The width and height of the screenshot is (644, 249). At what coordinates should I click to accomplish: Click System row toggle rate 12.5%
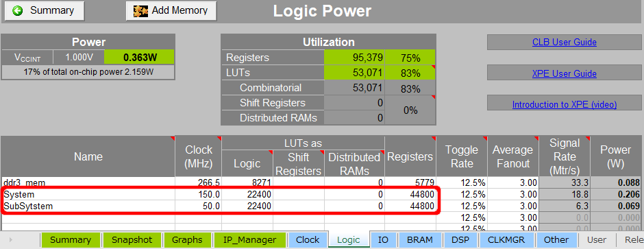462,194
